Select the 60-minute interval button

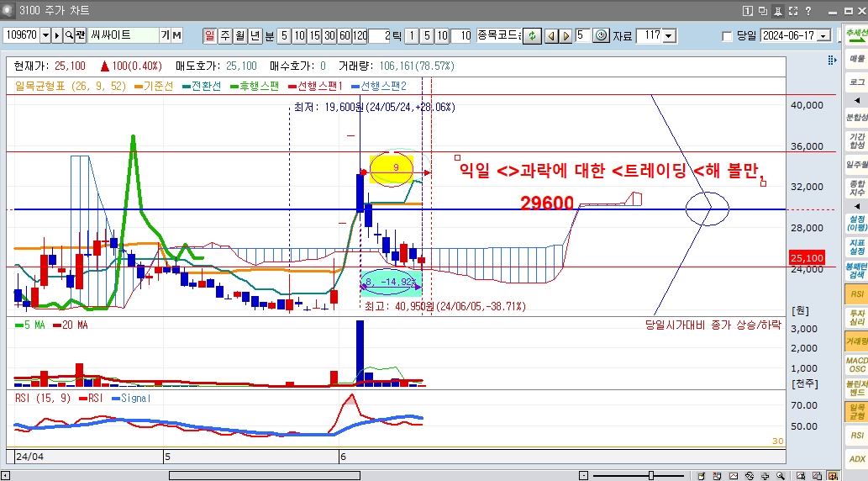coord(345,36)
